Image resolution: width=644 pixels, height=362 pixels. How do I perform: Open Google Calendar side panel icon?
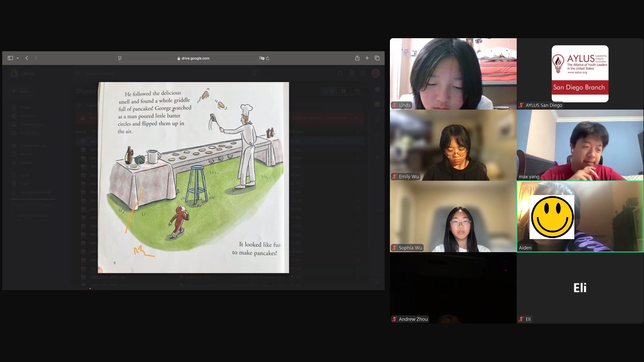tap(377, 89)
